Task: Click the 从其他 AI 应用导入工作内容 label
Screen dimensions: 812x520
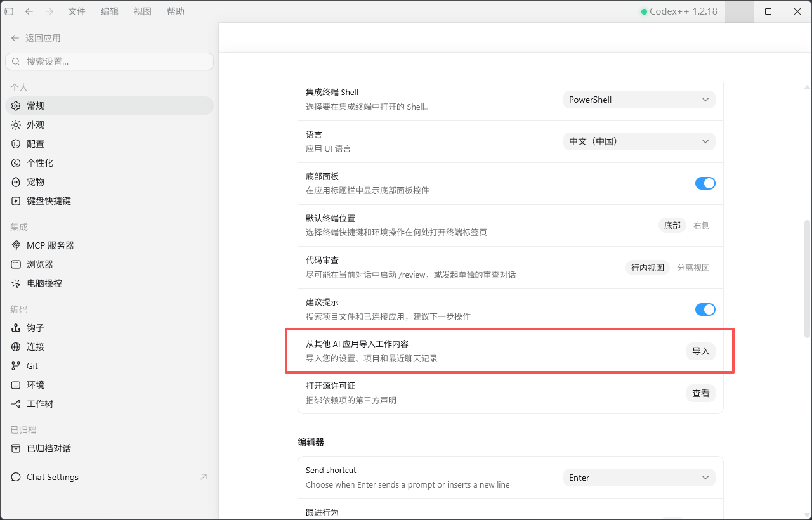Action: coord(357,344)
